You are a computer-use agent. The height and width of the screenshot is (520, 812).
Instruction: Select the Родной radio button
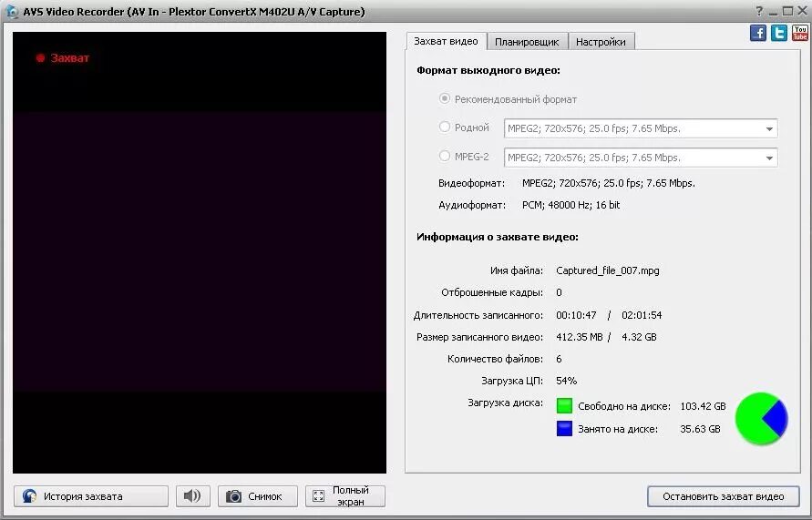(x=445, y=127)
